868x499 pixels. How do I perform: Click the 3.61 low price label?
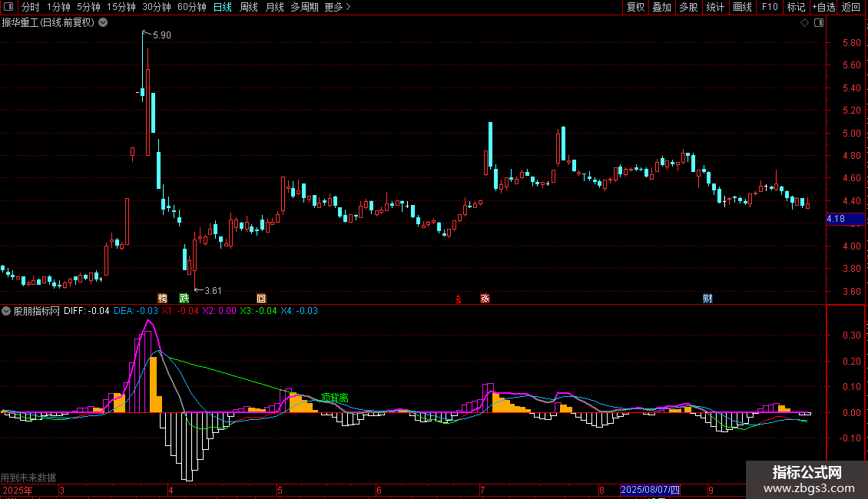coord(213,290)
